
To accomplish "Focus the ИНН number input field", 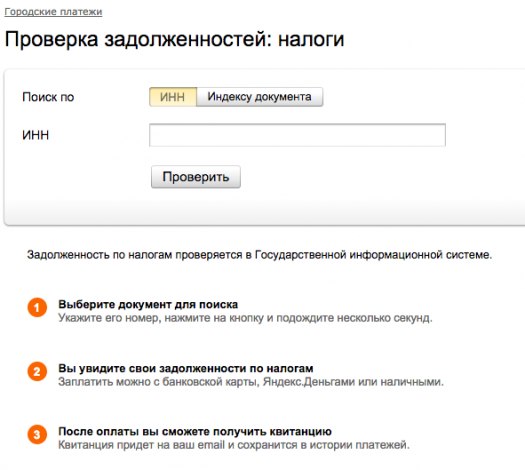I will tap(297, 135).
